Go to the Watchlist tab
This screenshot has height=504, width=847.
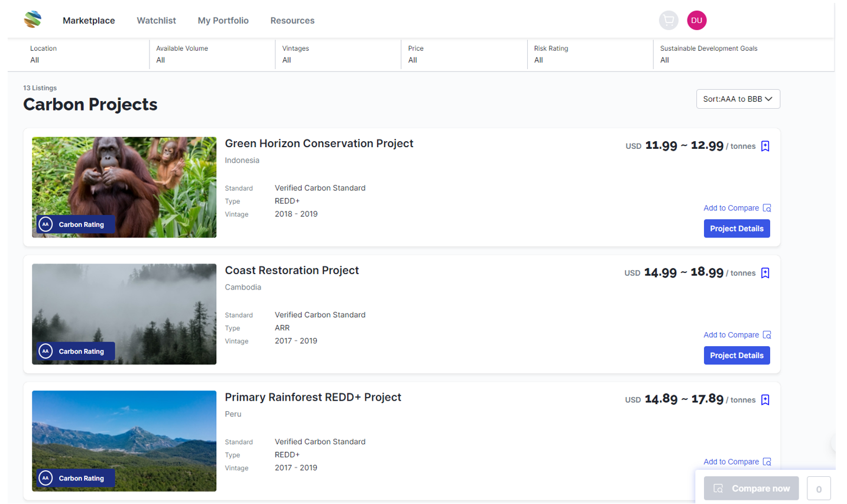tap(156, 21)
